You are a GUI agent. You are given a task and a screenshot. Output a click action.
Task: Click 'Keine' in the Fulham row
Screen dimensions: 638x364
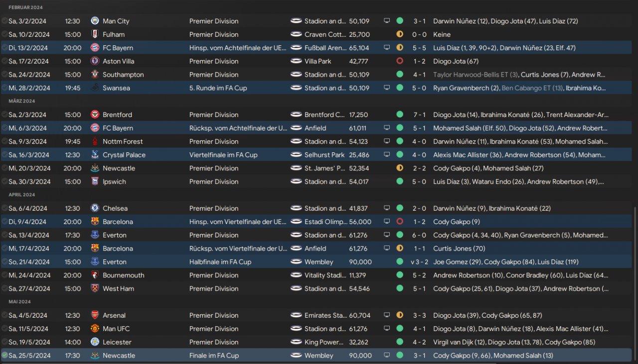(x=442, y=34)
